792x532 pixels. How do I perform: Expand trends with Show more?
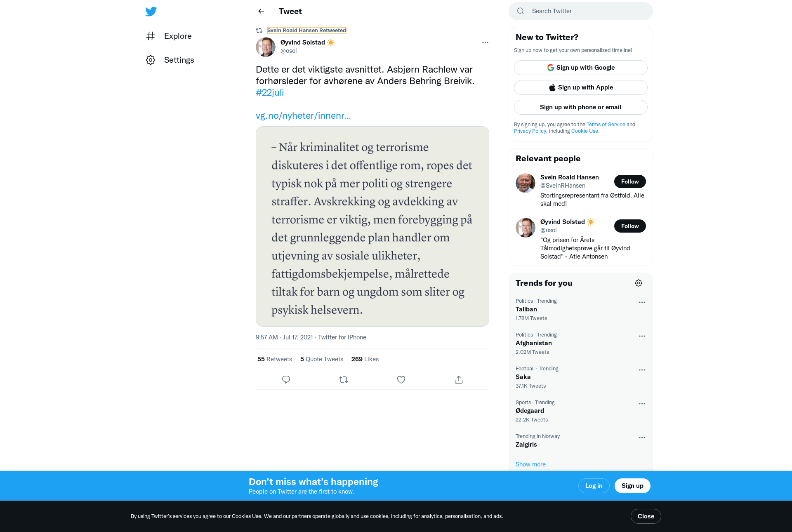[x=530, y=464]
